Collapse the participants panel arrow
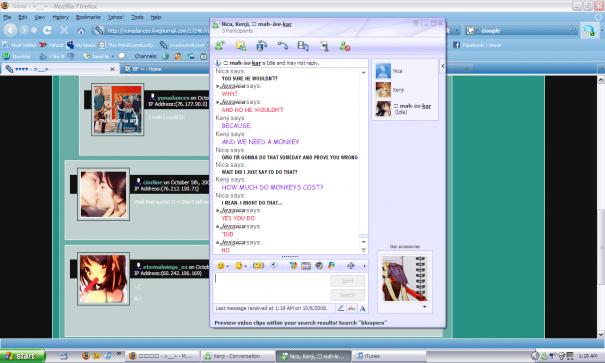 point(443,66)
